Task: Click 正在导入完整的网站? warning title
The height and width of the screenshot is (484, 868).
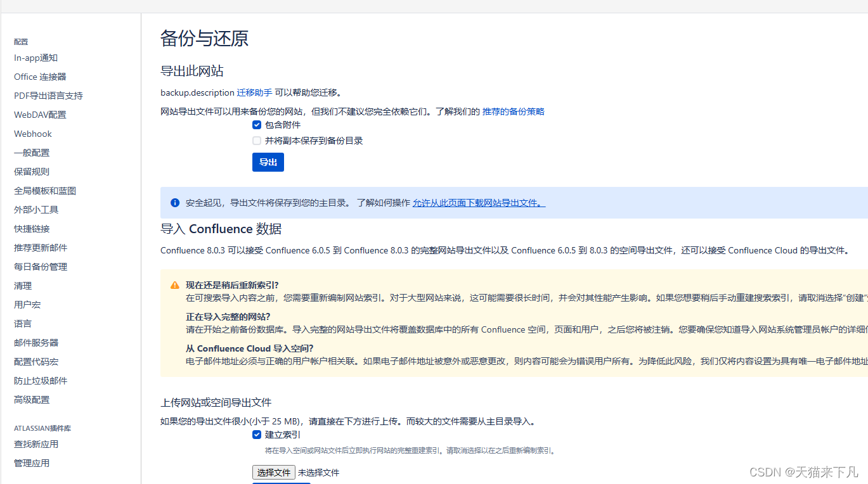Action: (x=228, y=317)
